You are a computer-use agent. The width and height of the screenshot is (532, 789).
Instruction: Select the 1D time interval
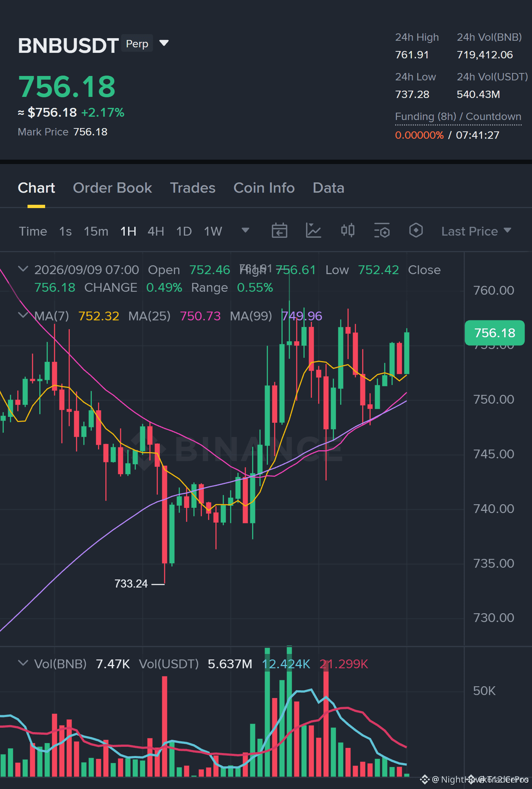(184, 231)
